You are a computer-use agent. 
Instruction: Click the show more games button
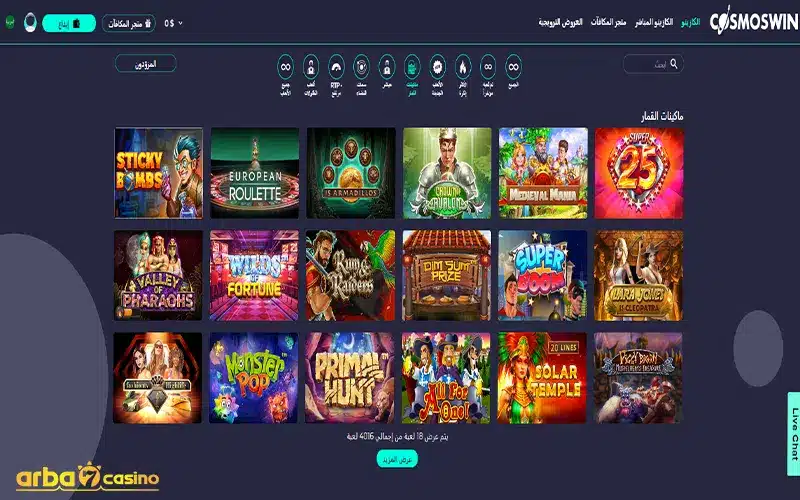pos(397,459)
